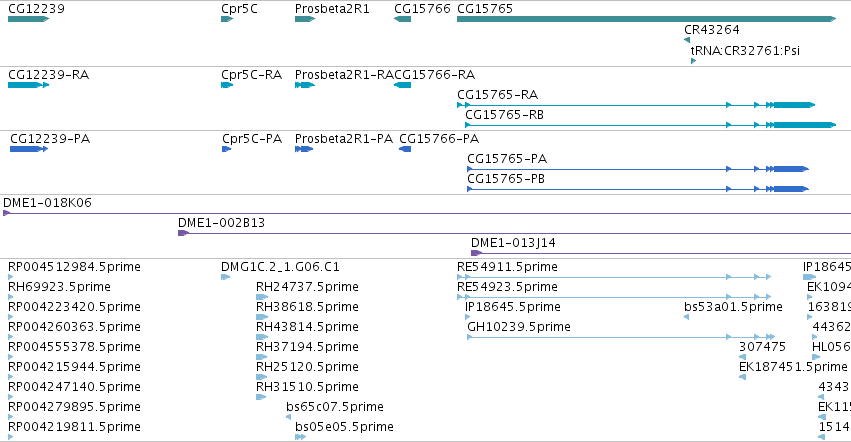The image size is (851, 442).
Task: Select the CG15765-RB transcript label
Action: pyautogui.click(x=504, y=115)
